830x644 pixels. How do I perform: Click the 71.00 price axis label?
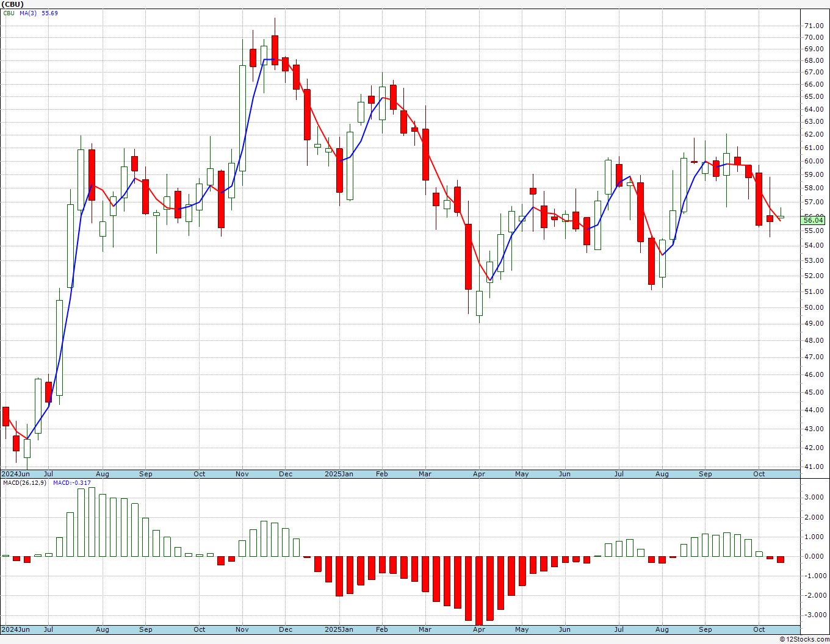pyautogui.click(x=814, y=26)
